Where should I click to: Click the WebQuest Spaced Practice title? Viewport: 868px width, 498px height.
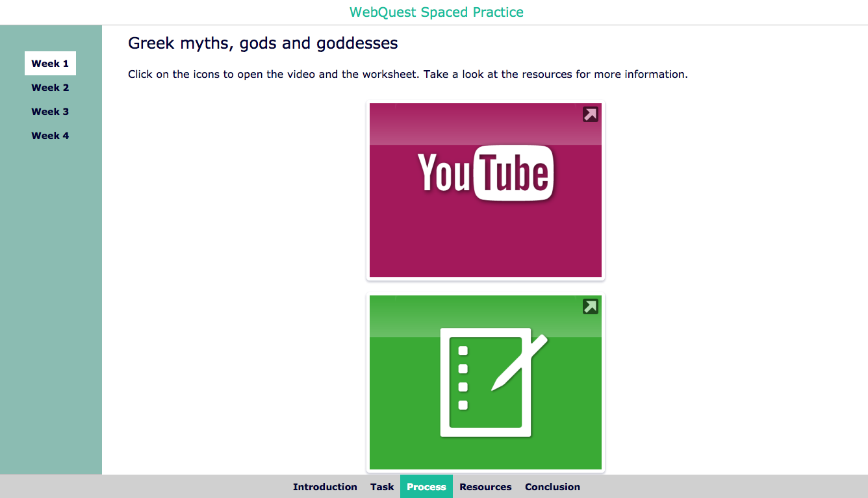(x=437, y=12)
